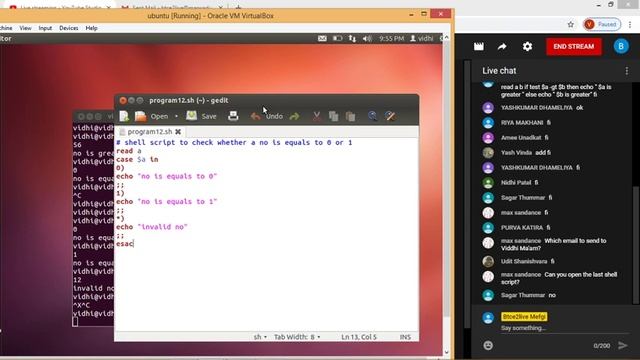Copy selection using gedit copy icon
Screen dimensions: 640x360
click(x=333, y=117)
